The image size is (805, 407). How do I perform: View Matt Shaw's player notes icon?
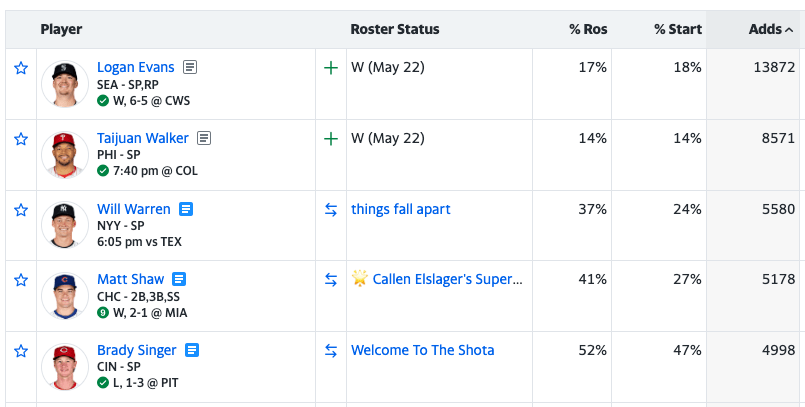click(179, 279)
